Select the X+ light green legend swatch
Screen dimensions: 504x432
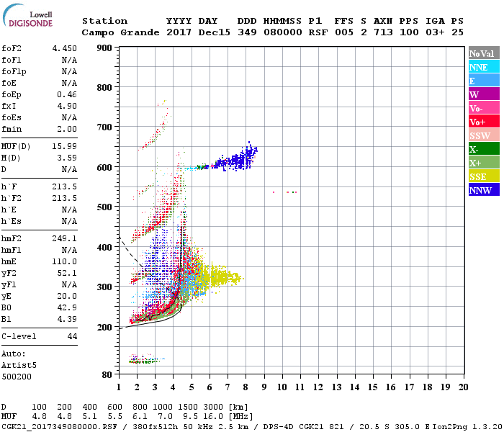pyautogui.click(x=484, y=163)
